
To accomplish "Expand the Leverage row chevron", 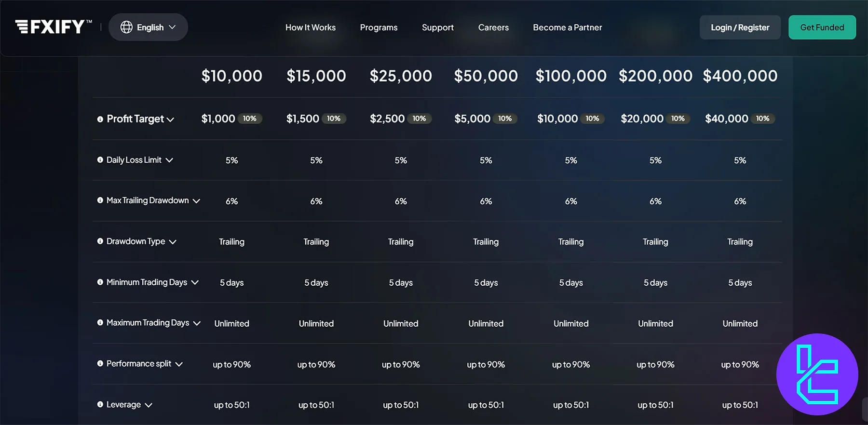I will [149, 405].
